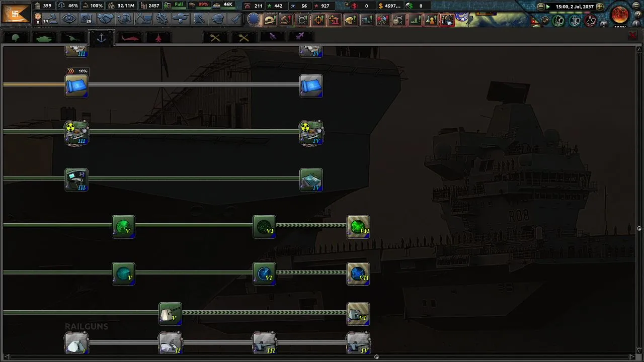Select the green radar tech V
This screenshot has height=362, width=644.
pos(123,227)
